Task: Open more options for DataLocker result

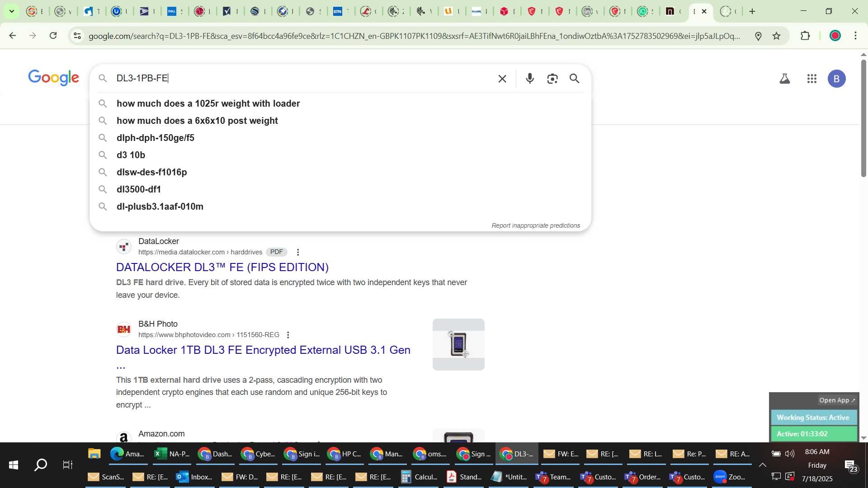Action: click(x=297, y=252)
